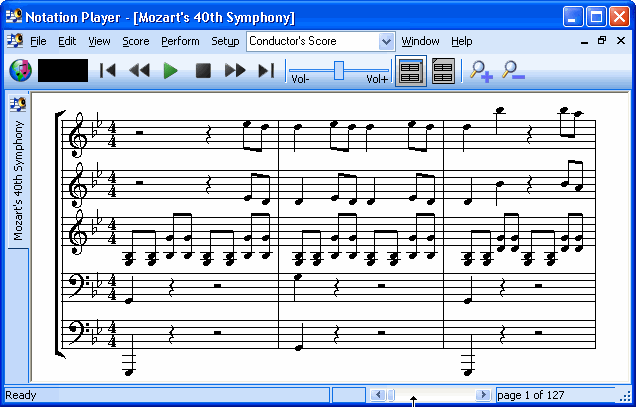This screenshot has height=407, width=636.
Task: Open the Setup menu
Action: pyautogui.click(x=225, y=41)
